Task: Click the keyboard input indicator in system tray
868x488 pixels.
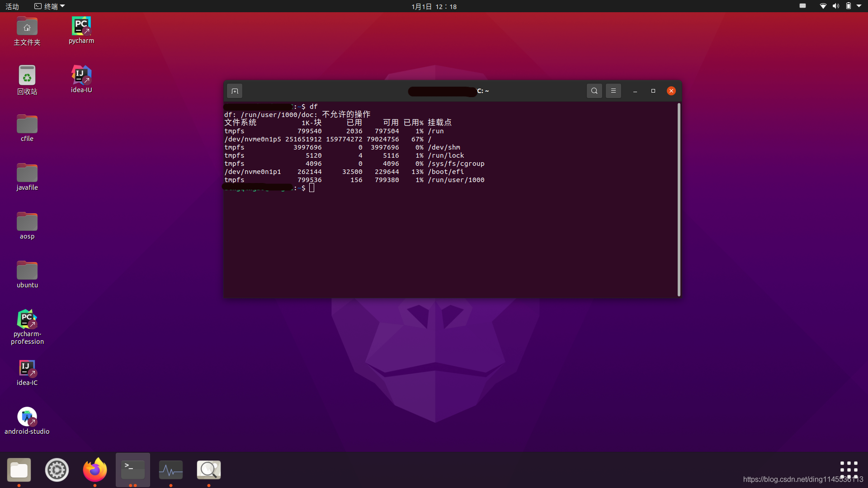Action: click(803, 6)
